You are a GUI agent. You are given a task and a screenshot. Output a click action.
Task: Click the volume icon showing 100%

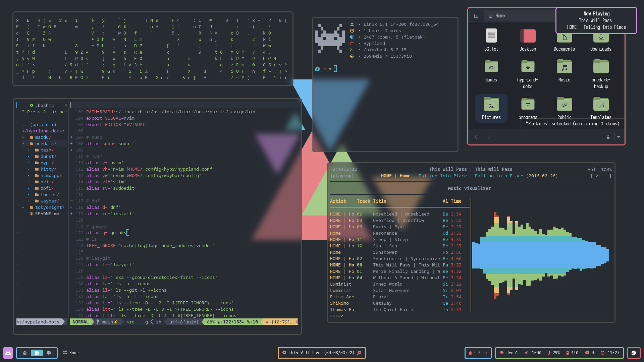point(527,353)
